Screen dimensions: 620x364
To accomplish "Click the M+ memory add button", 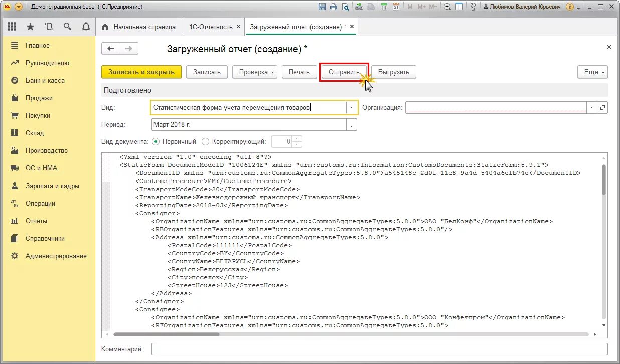I will click(x=421, y=7).
